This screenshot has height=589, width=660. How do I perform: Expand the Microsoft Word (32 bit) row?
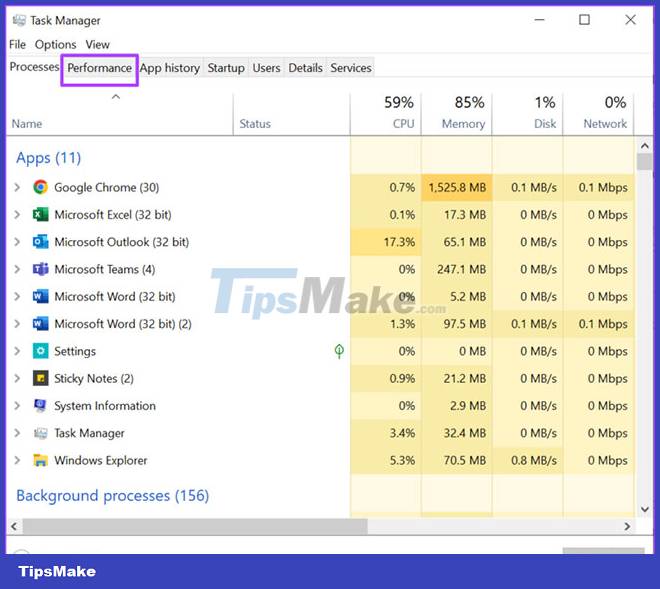(x=17, y=296)
